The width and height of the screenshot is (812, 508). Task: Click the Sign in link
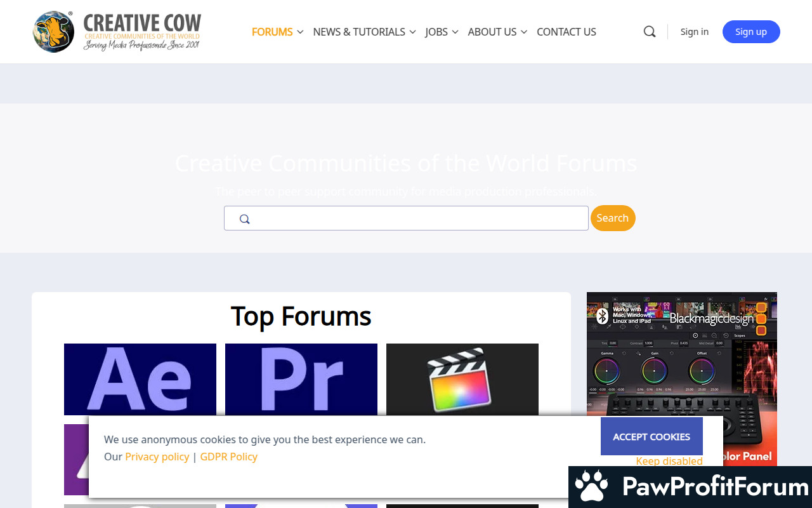695,32
